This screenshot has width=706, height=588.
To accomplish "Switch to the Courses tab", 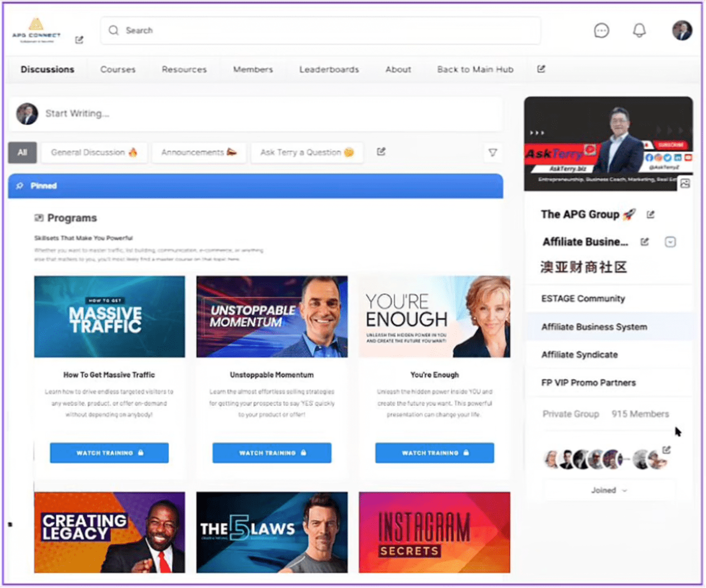I will coord(118,70).
